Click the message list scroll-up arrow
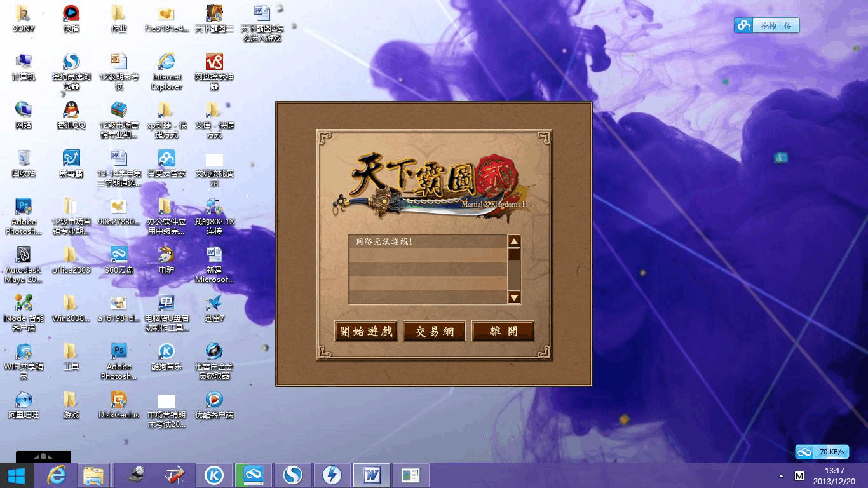 [x=514, y=241]
